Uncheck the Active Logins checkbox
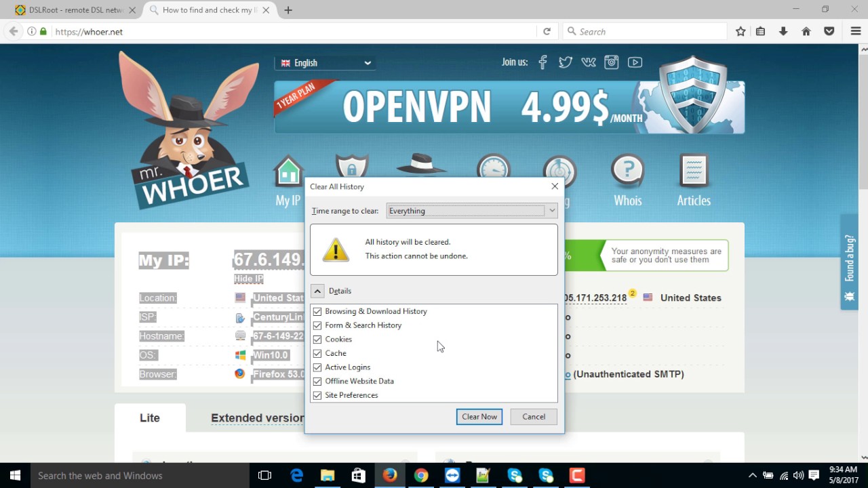The height and width of the screenshot is (488, 868). (x=317, y=367)
